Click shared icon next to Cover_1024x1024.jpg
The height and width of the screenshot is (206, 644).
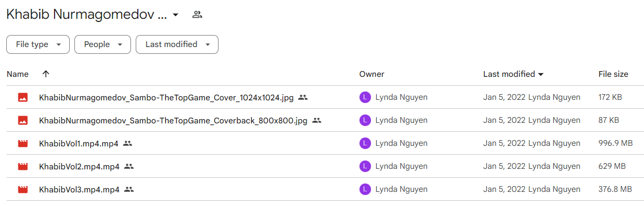point(303,97)
